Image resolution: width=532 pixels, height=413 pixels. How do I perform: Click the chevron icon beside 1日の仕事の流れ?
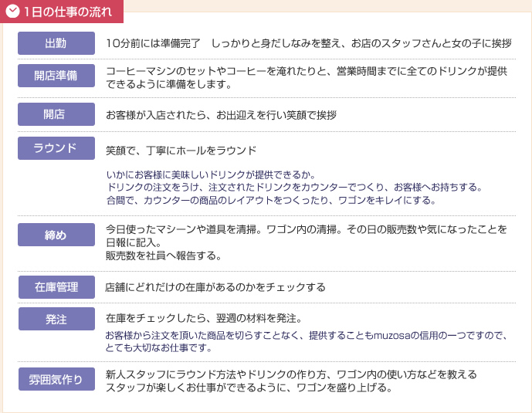(12, 12)
